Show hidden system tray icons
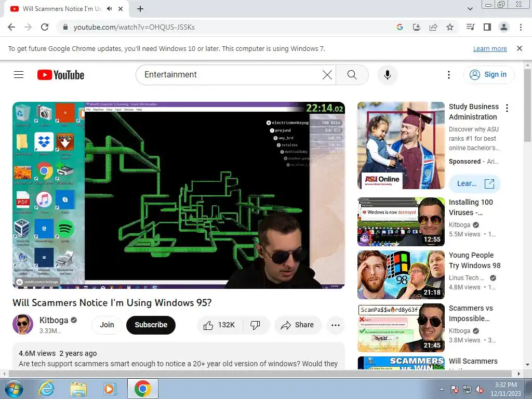This screenshot has height=399, width=532. click(x=442, y=389)
